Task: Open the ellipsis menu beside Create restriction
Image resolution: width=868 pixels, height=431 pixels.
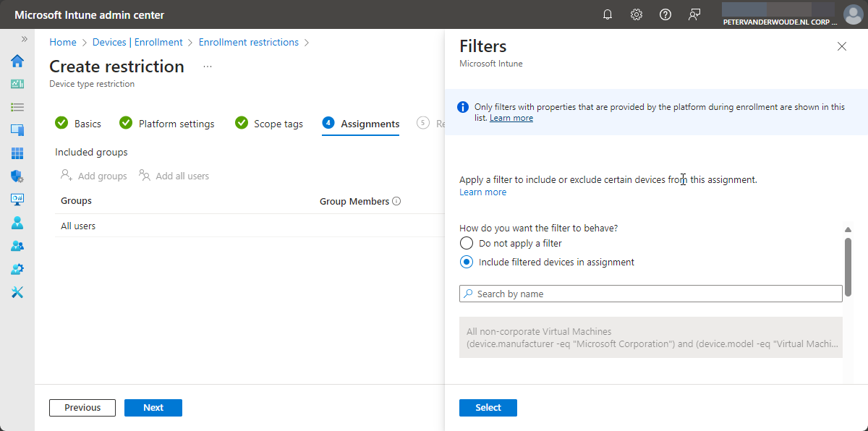Action: (x=208, y=67)
